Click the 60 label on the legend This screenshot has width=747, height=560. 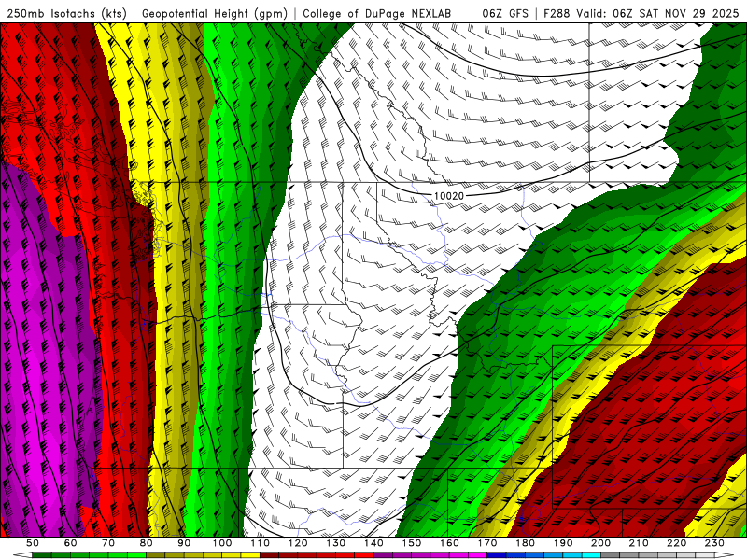click(x=70, y=543)
